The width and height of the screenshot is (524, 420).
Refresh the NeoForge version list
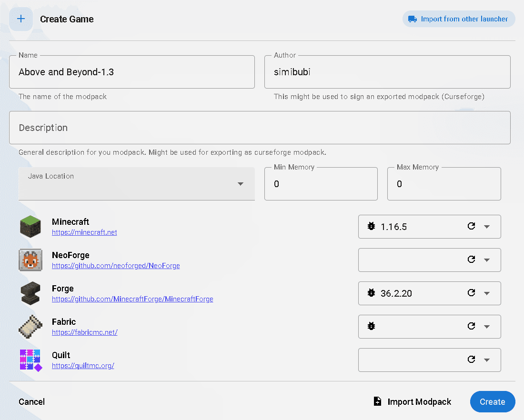471,259
